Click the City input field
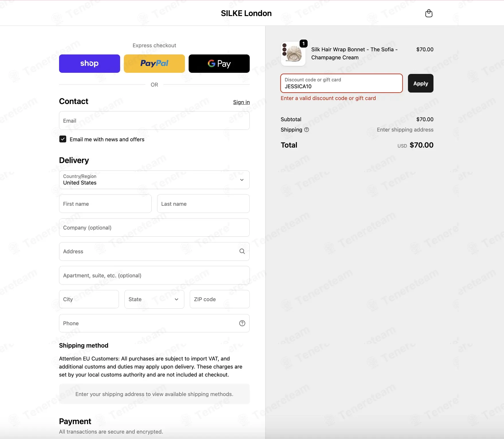Image resolution: width=504 pixels, height=439 pixels. [x=89, y=299]
